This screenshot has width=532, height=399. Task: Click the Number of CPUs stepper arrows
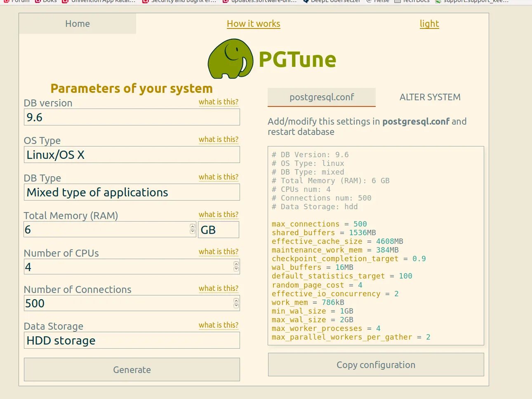(x=236, y=267)
